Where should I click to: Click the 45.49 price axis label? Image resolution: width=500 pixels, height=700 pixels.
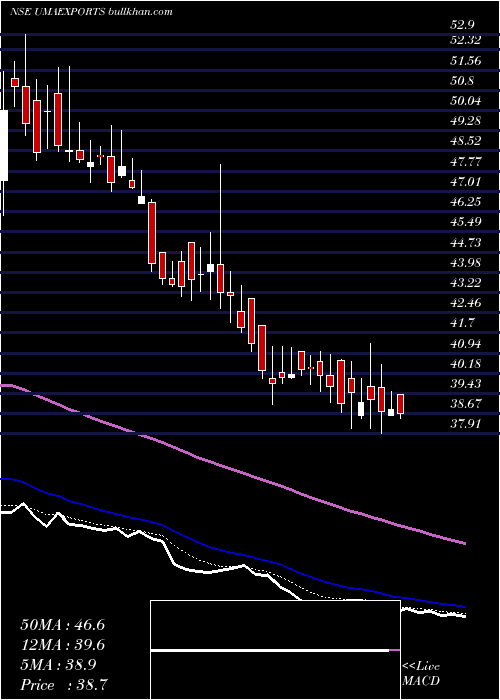[465, 222]
